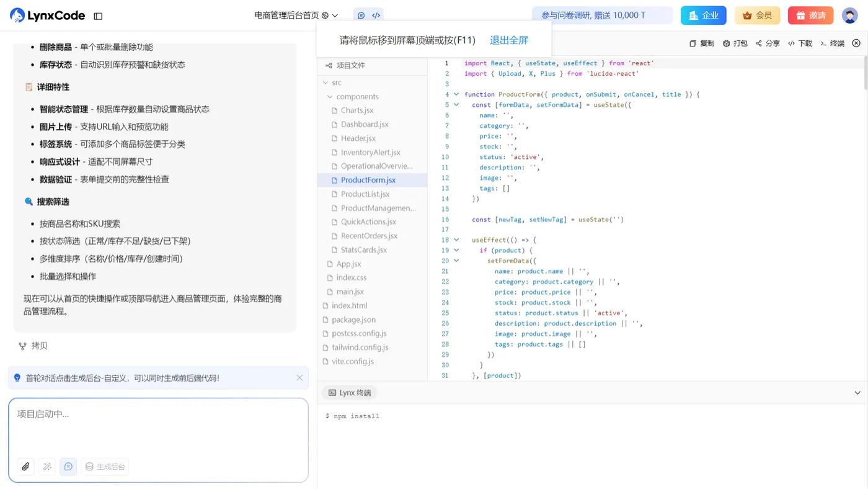Click the 下载 code download icon
The image size is (868, 489).
pos(792,42)
